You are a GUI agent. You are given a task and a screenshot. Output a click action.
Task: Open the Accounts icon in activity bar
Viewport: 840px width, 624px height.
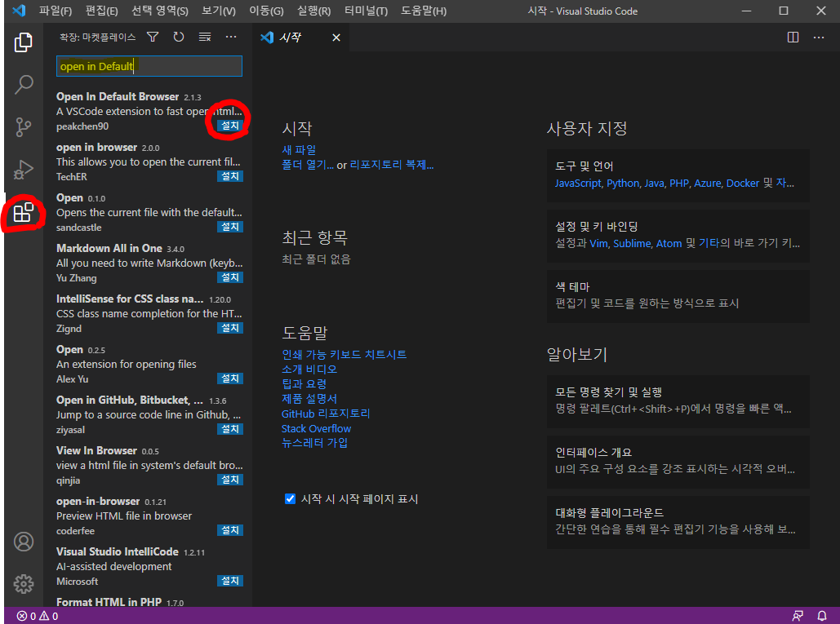click(x=23, y=542)
